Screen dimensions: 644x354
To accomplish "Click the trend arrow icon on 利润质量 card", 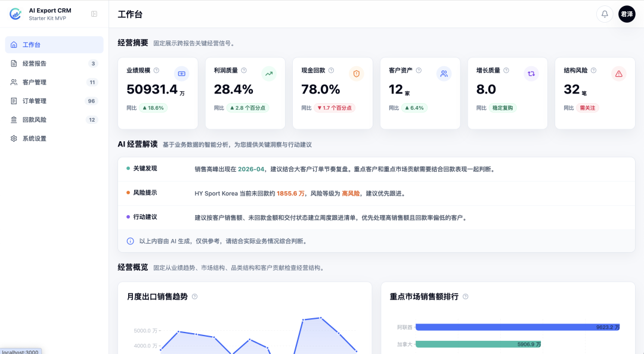I will (268, 73).
